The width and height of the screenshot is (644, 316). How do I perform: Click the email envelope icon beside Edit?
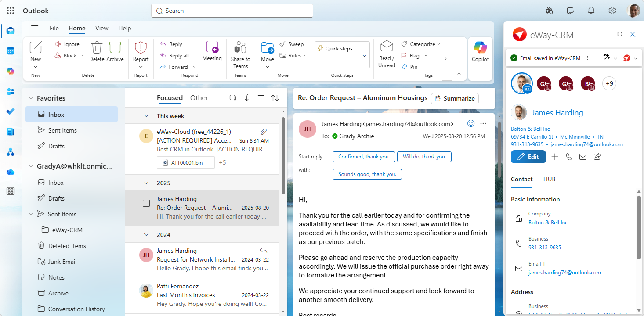click(583, 157)
